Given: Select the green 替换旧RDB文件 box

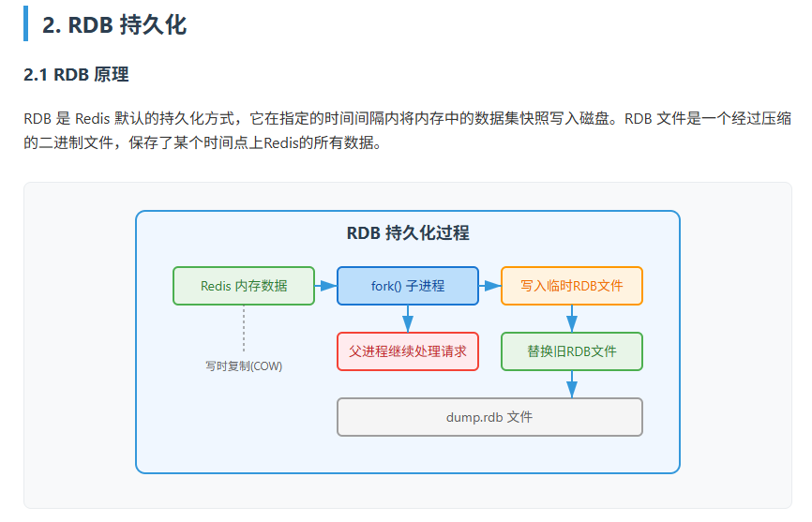Looking at the screenshot, I should click(x=572, y=351).
